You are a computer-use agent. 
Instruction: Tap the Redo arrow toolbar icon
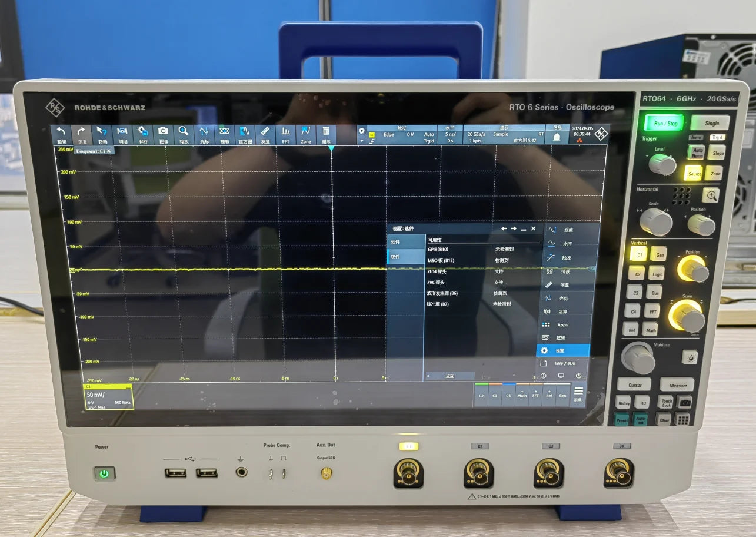click(82, 135)
